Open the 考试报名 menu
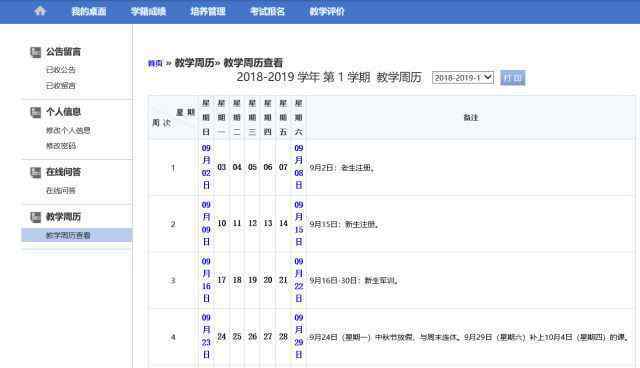This screenshot has width=640, height=368. 267,11
